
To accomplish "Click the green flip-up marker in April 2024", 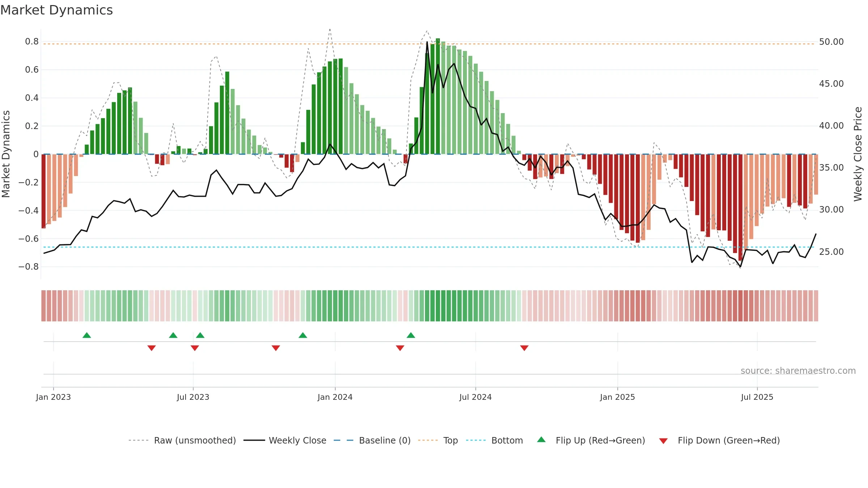I will [411, 335].
